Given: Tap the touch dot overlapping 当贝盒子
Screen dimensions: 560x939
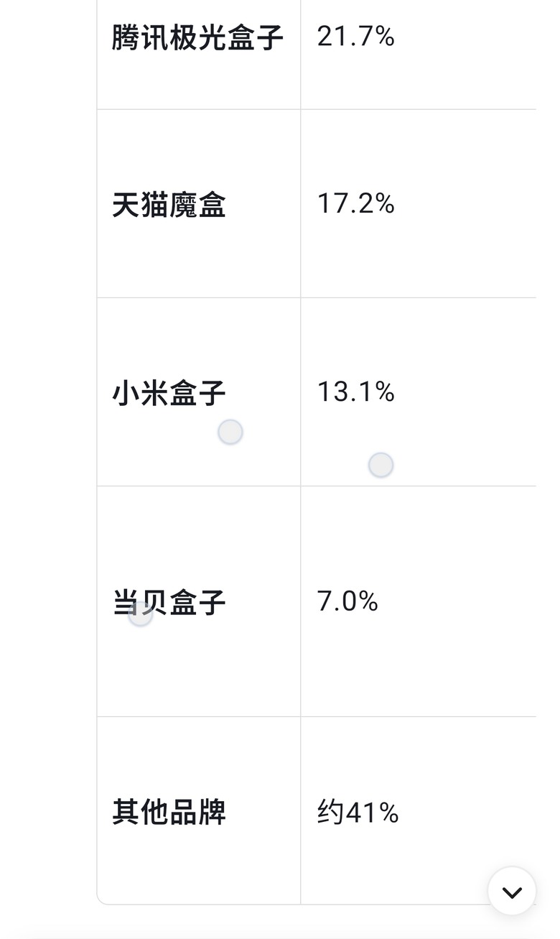Looking at the screenshot, I should [x=140, y=614].
